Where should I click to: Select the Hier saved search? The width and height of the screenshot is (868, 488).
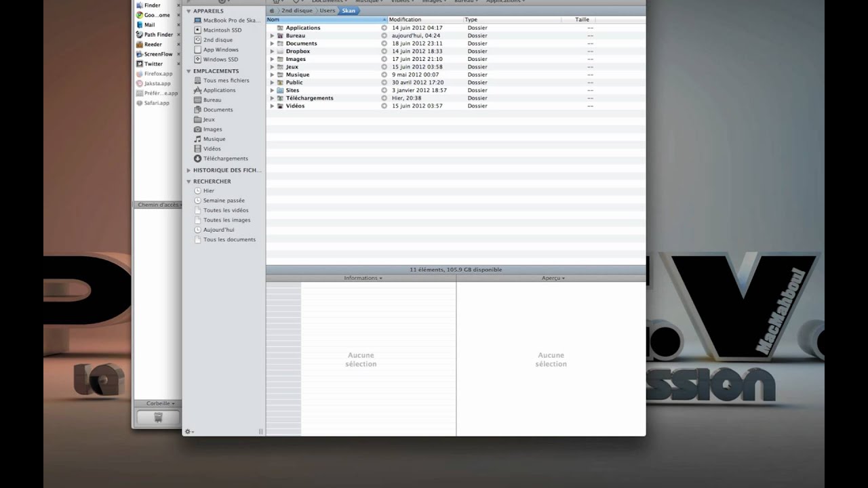pos(203,190)
